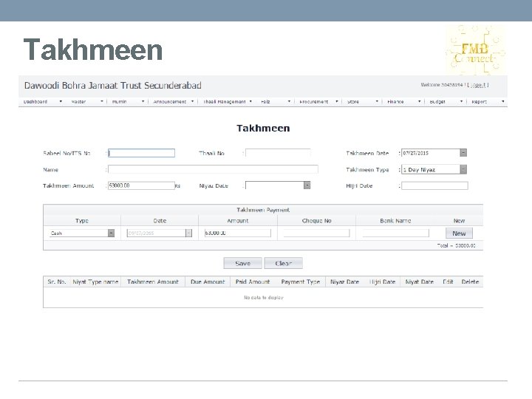Click the Cheque No input field
Screen dimensions: 532x399
coord(316,233)
